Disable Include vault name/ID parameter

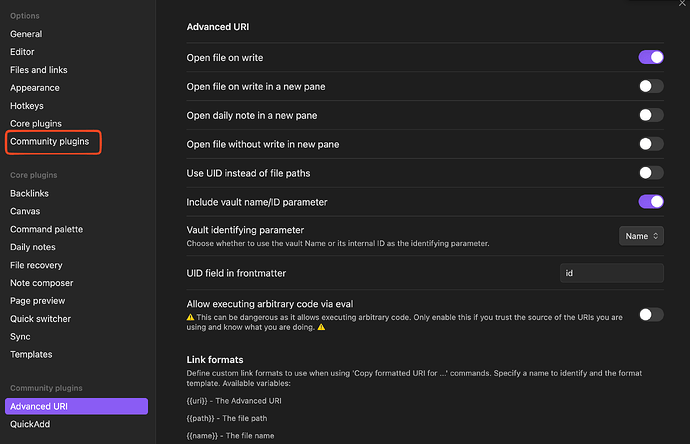click(651, 202)
